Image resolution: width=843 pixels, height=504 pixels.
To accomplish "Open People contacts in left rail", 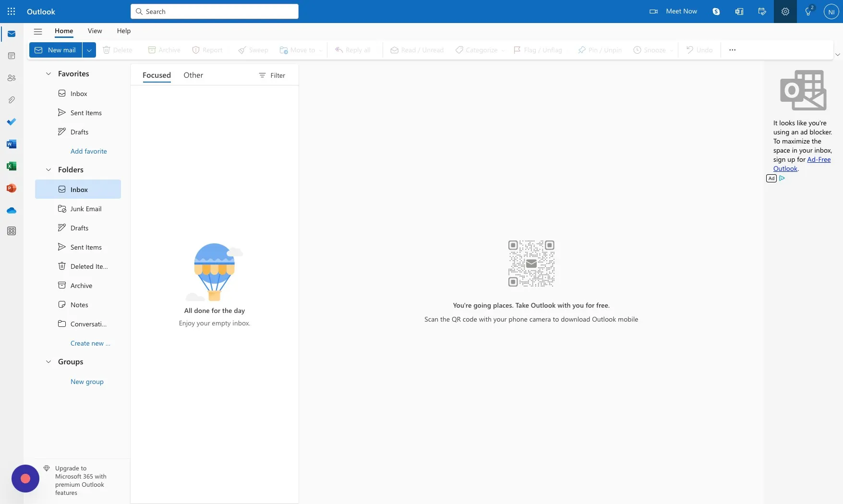I will pos(12,78).
